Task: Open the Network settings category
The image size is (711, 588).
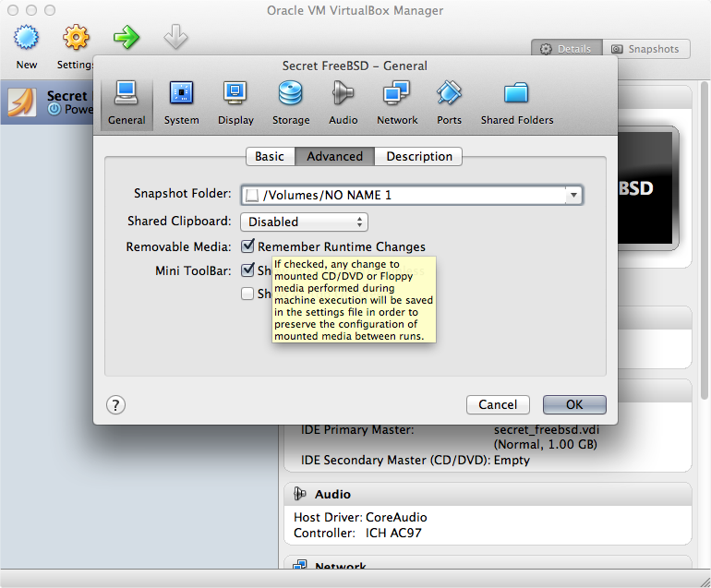Action: [x=397, y=102]
